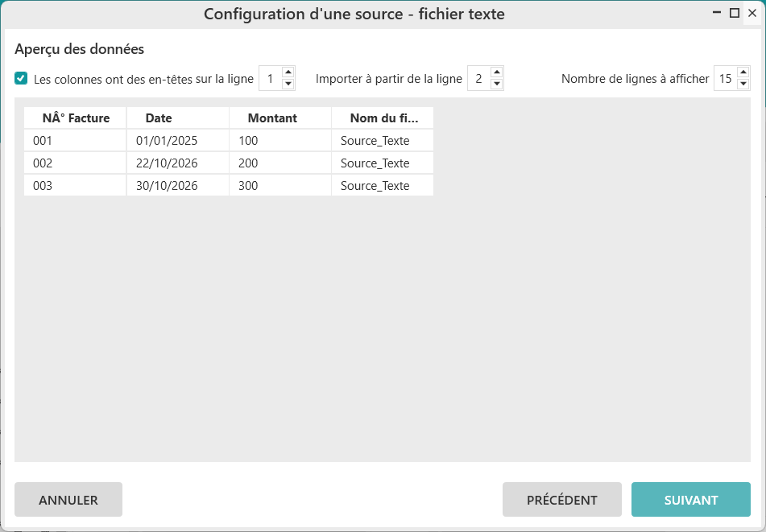Click the header line number field
The image size is (766, 532).
tap(270, 79)
